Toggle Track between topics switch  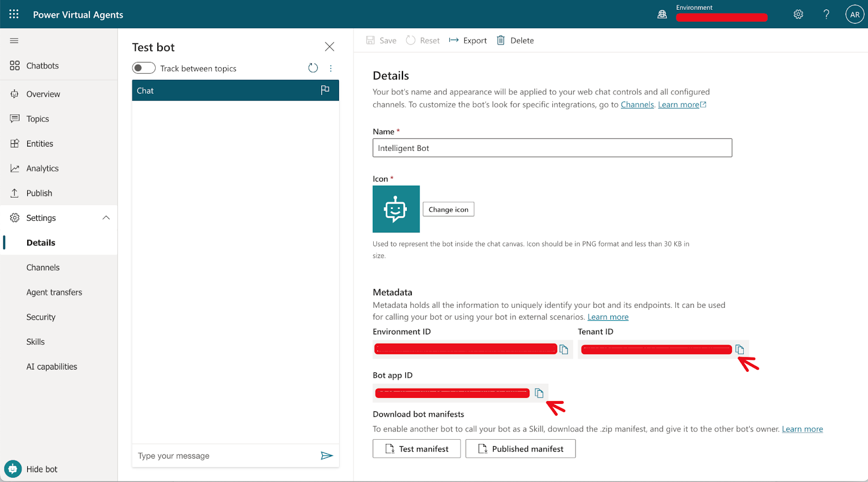pos(144,68)
